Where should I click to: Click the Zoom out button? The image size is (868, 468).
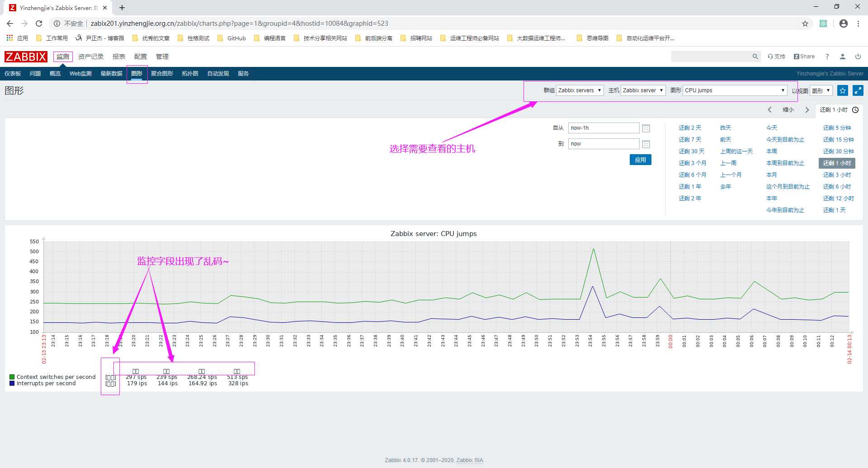click(788, 110)
